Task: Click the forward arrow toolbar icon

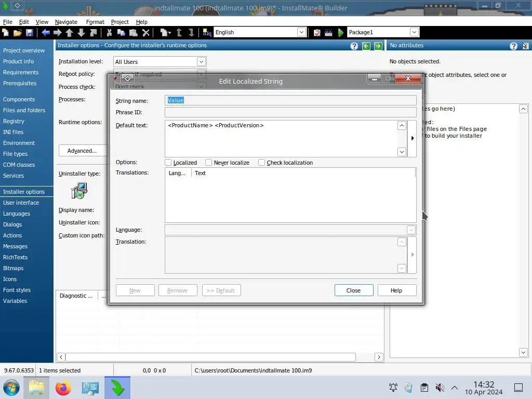Action: click(57, 33)
